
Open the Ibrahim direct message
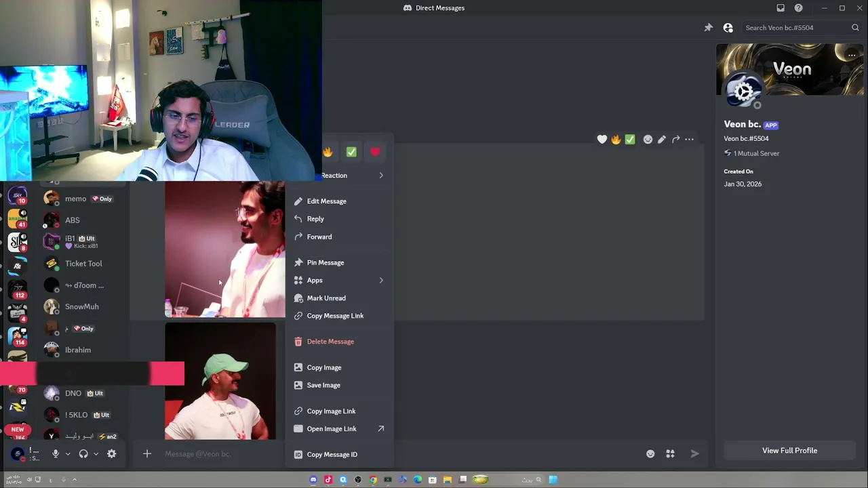click(85, 350)
